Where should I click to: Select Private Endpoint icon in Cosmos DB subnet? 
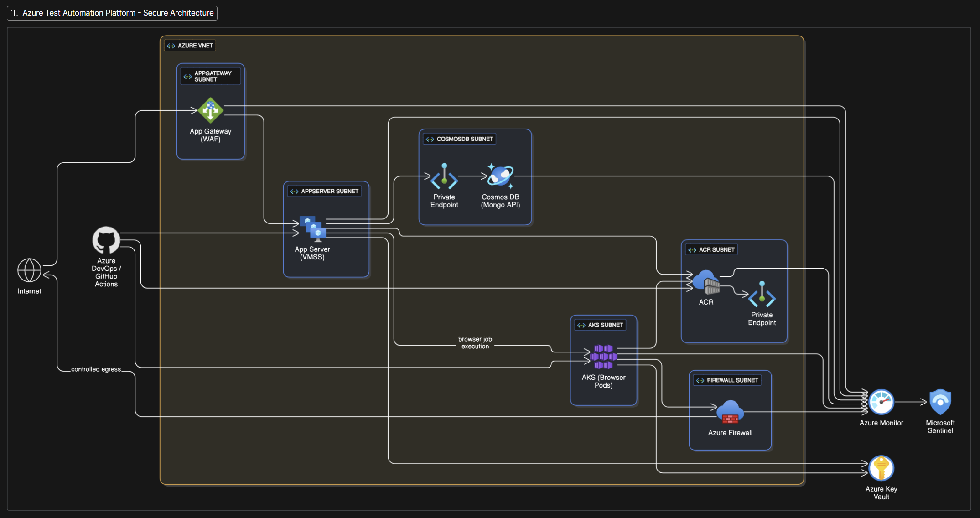pyautogui.click(x=444, y=176)
